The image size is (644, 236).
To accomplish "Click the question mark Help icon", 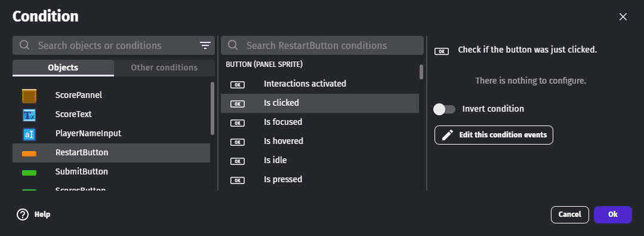I will [23, 214].
